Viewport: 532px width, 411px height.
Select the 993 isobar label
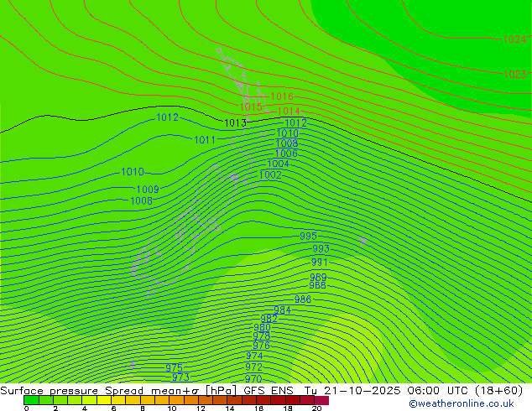[x=321, y=248]
